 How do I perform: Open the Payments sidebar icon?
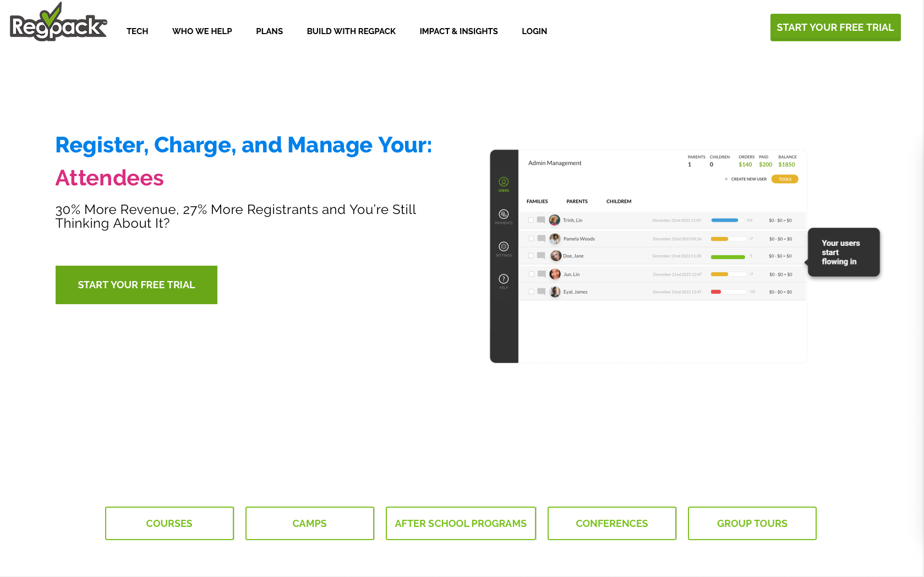504,214
